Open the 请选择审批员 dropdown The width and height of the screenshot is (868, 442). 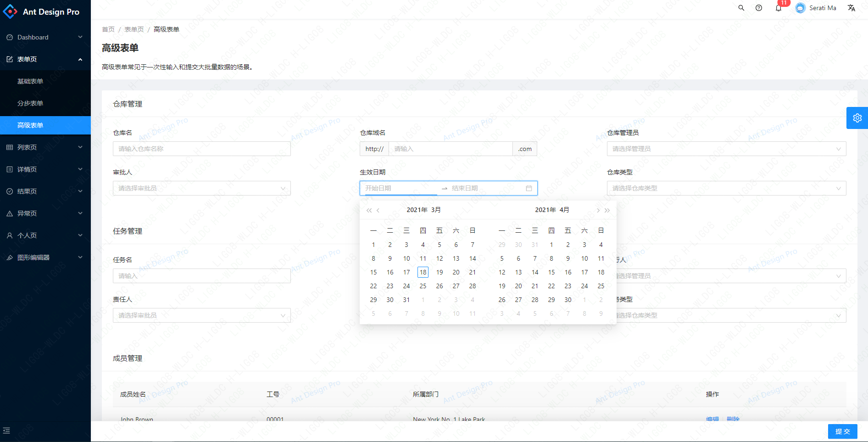tap(201, 188)
